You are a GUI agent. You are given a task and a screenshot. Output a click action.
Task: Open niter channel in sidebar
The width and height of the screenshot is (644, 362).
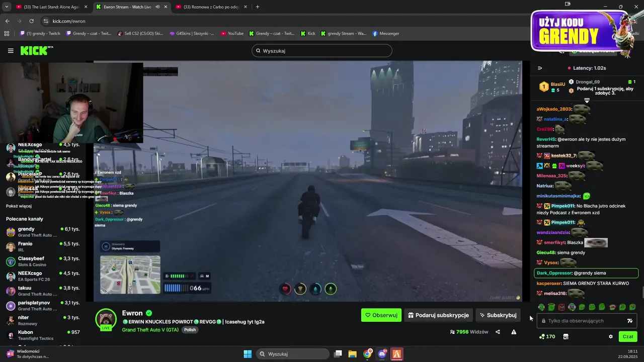coord(42,320)
